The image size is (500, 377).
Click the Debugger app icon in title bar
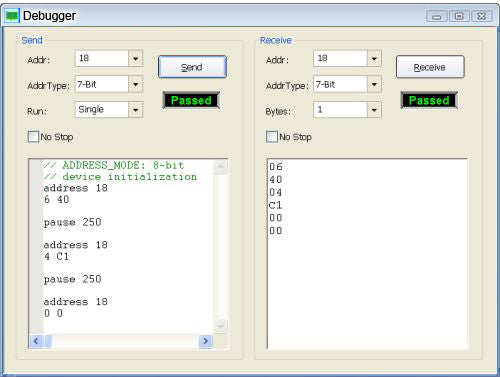tap(12, 16)
